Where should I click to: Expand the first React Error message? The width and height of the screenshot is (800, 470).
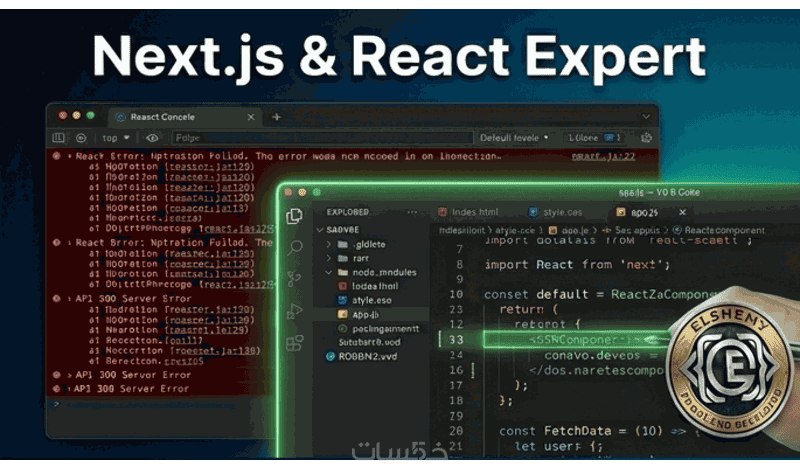point(69,156)
